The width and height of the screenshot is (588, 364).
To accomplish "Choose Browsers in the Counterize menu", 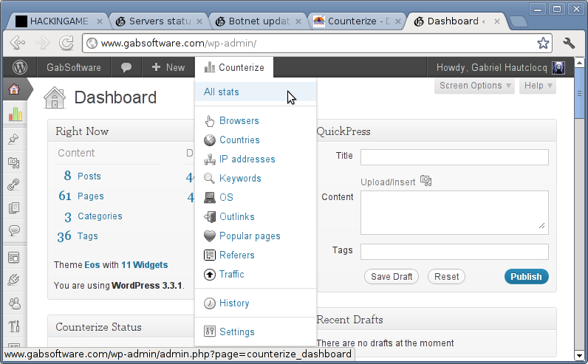I will 239,120.
